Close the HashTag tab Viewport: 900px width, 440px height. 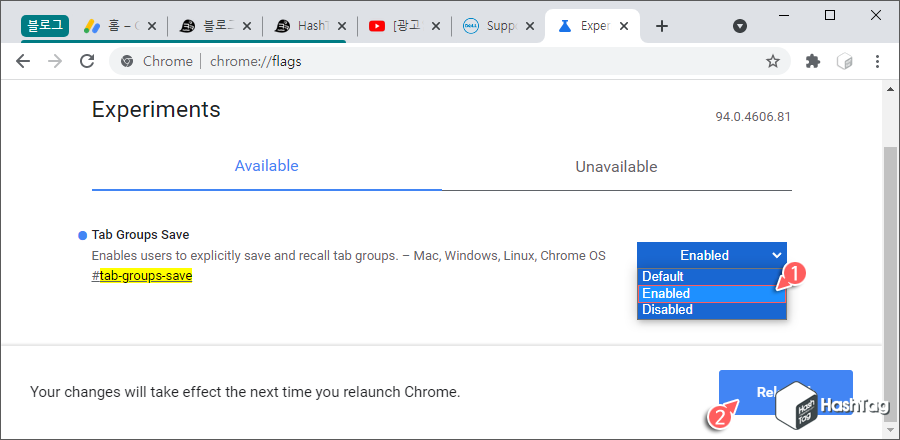click(x=342, y=26)
